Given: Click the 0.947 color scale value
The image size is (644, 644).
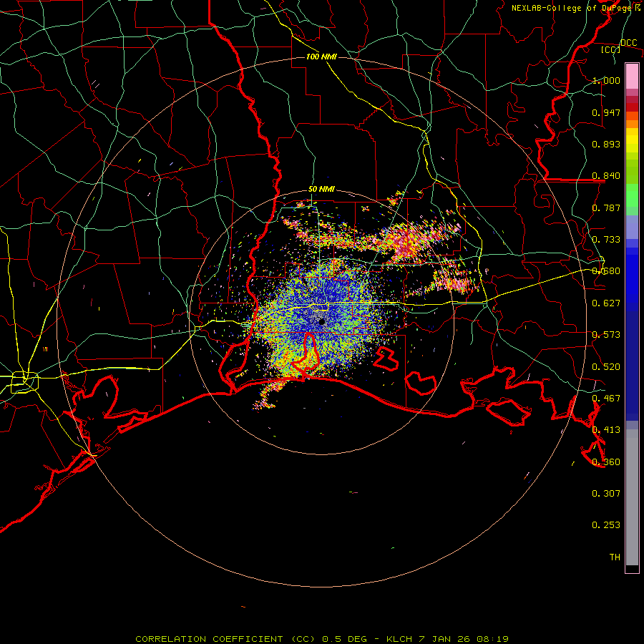Looking at the screenshot, I should click(x=606, y=112).
